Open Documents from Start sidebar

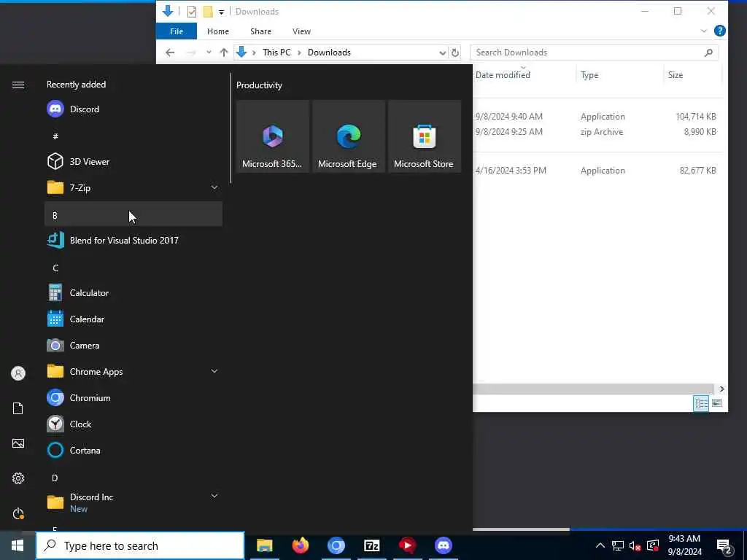tap(18, 408)
